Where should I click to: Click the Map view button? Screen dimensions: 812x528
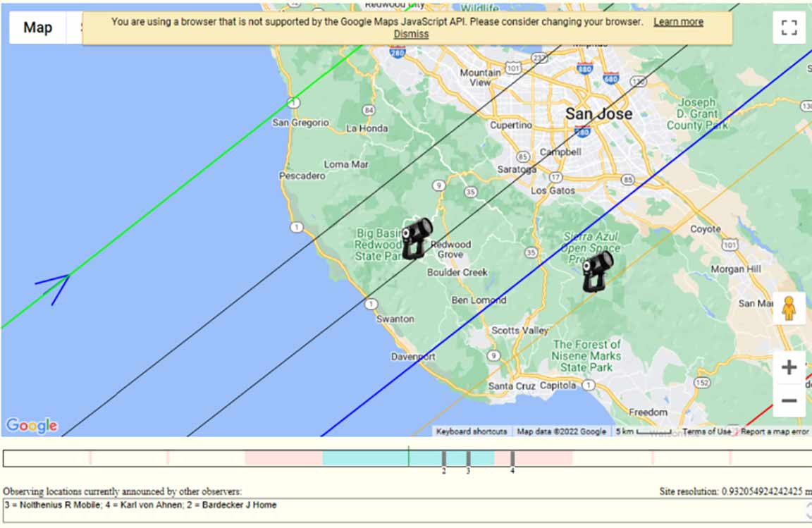coord(38,27)
